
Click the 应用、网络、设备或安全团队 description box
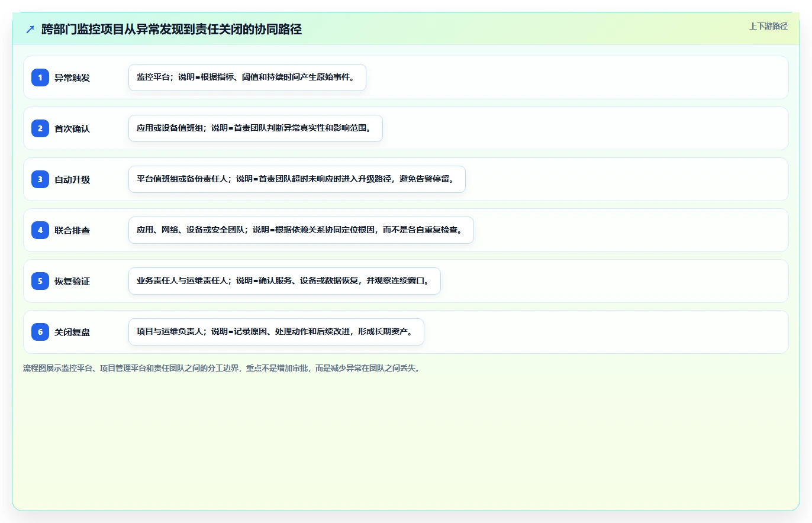[x=301, y=230]
